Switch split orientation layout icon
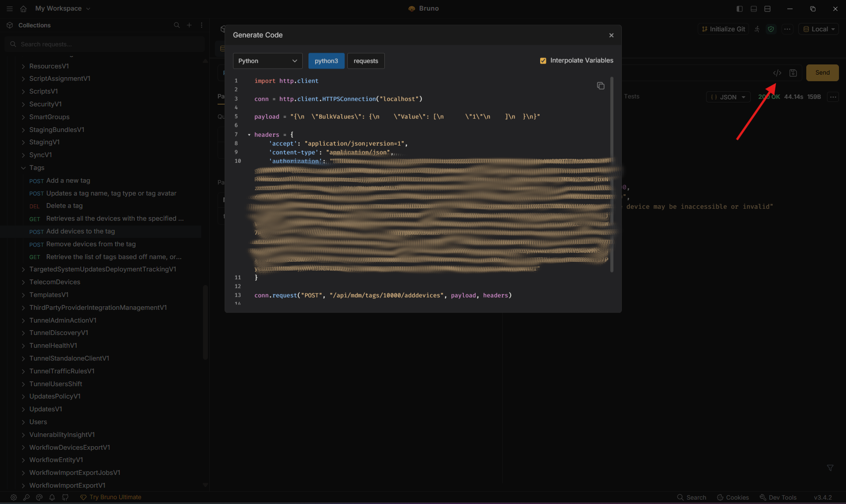 point(767,9)
